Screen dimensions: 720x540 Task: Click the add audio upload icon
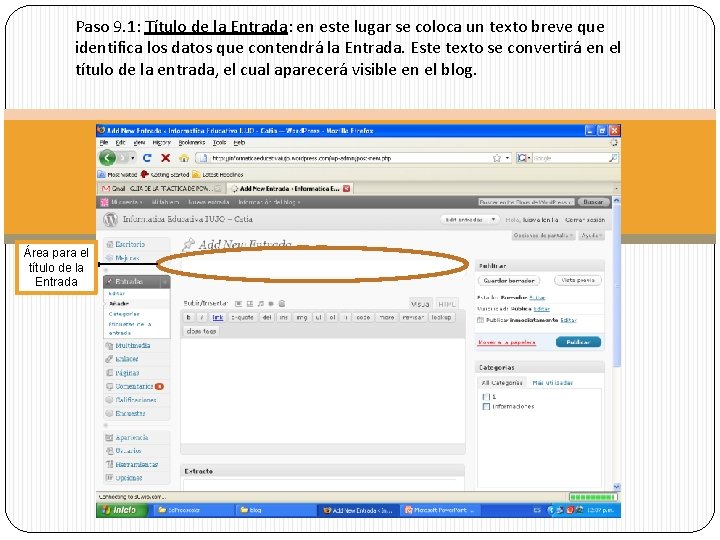pyautogui.click(x=260, y=304)
